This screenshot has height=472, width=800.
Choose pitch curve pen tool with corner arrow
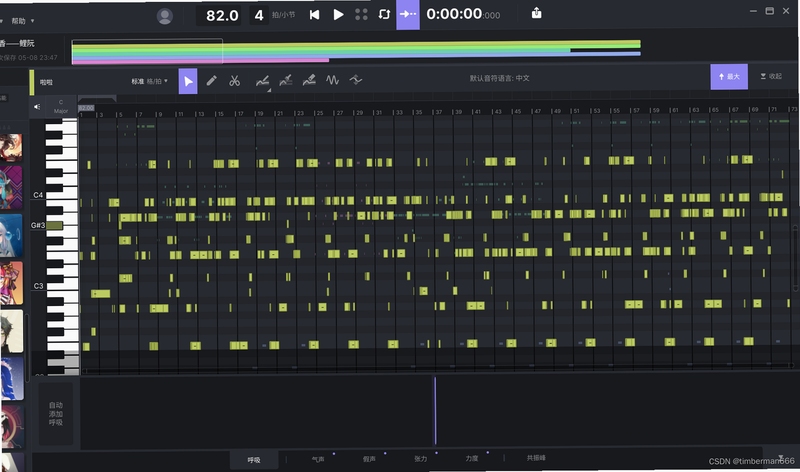(263, 81)
